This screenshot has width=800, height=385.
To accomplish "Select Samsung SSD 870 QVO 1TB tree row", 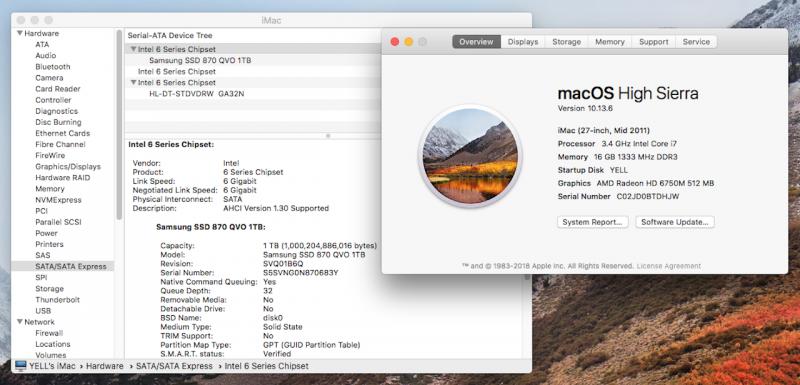I will click(x=200, y=60).
